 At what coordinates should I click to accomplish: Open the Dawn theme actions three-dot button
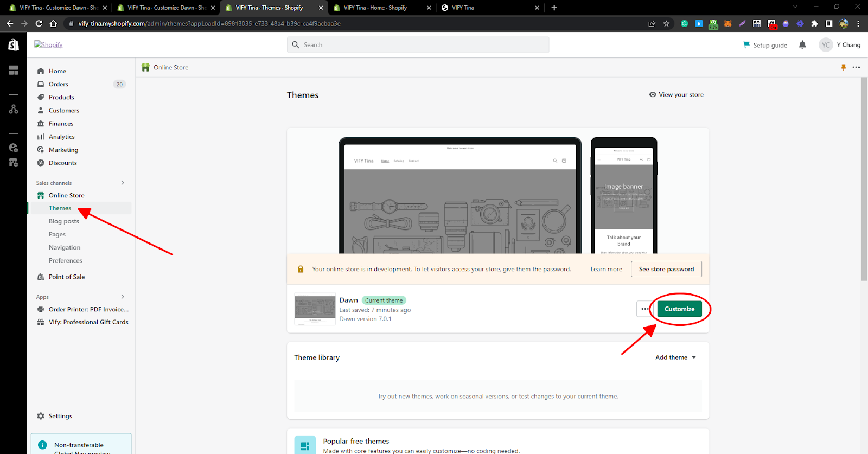pos(644,309)
